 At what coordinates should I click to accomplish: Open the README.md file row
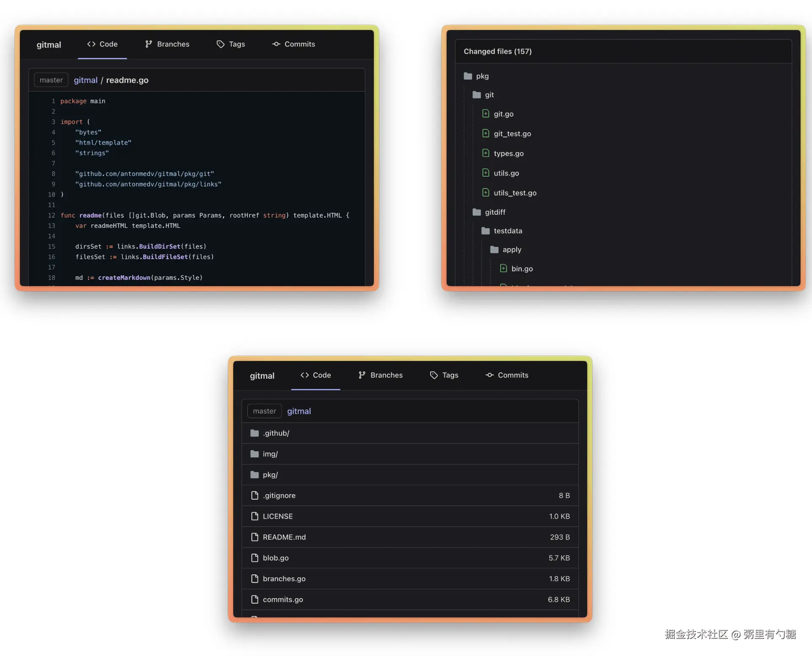click(284, 537)
